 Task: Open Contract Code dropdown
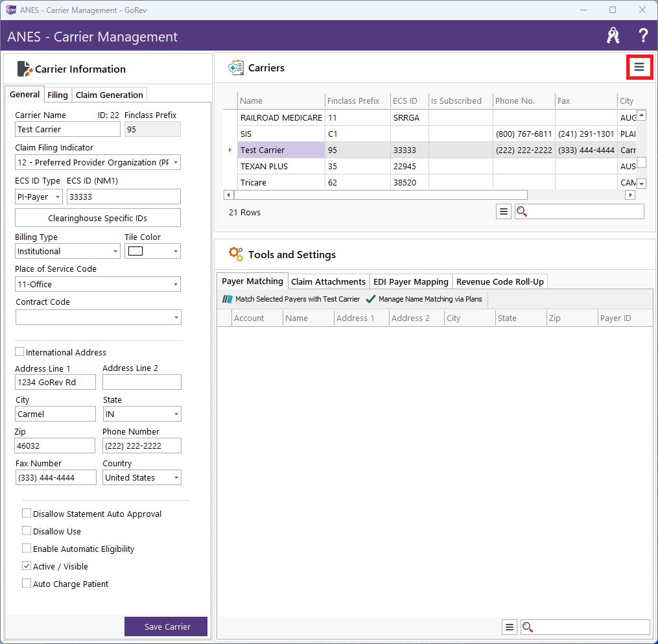tap(176, 317)
